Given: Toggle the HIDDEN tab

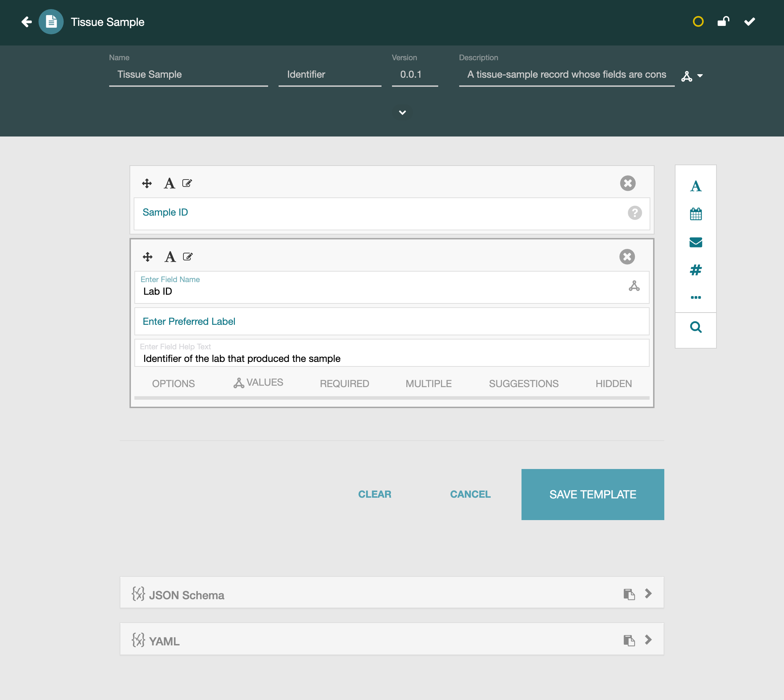Looking at the screenshot, I should pos(614,384).
